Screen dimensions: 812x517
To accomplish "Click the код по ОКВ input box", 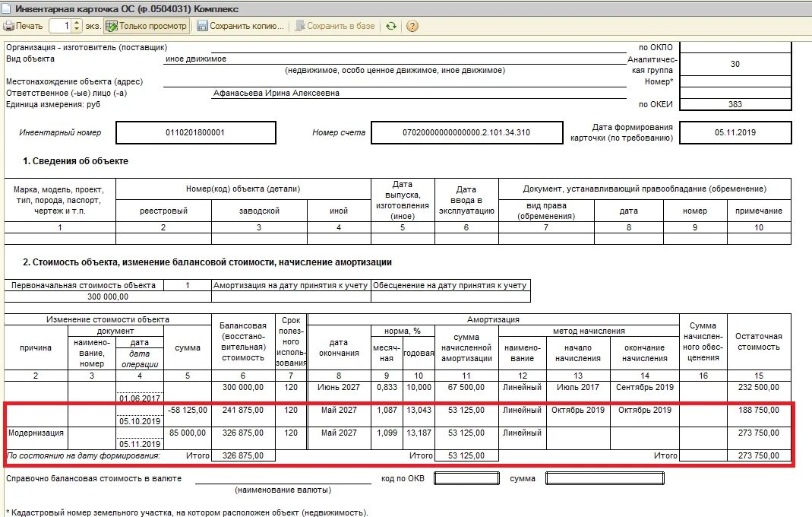I will (466, 478).
